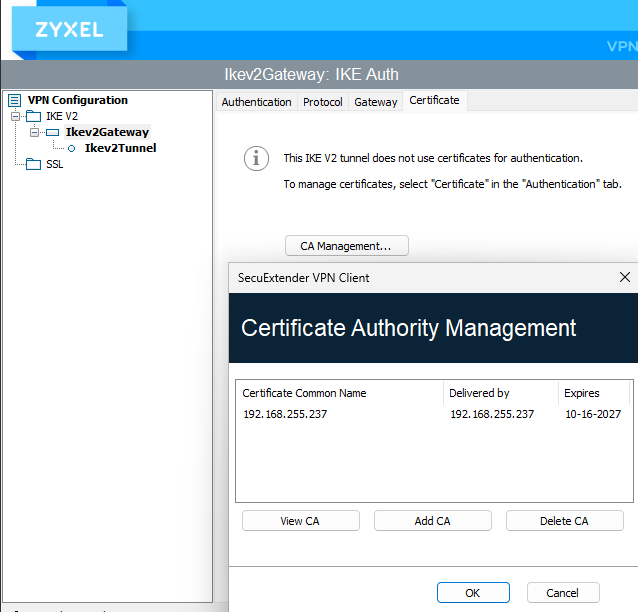Click the Delivered by column header
638x612 pixels.
point(501,393)
